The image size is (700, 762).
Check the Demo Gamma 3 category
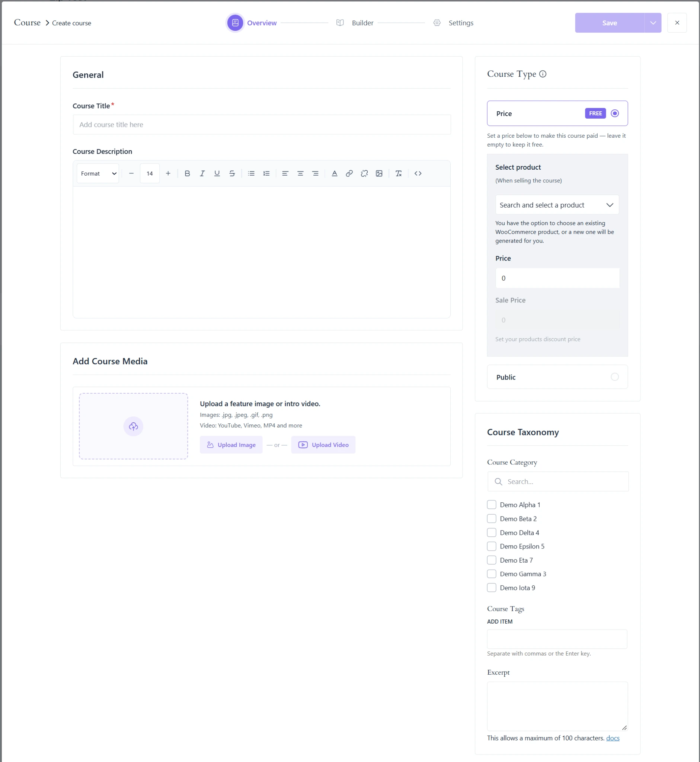pos(492,574)
